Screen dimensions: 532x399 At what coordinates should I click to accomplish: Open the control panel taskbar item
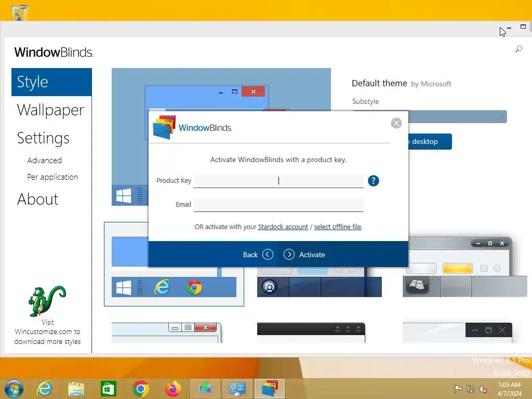click(x=237, y=389)
